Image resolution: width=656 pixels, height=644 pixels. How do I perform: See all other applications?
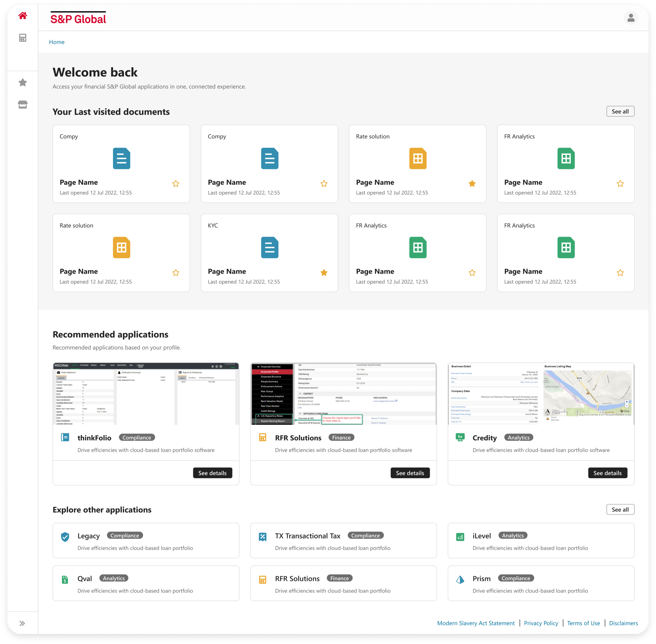click(x=620, y=509)
